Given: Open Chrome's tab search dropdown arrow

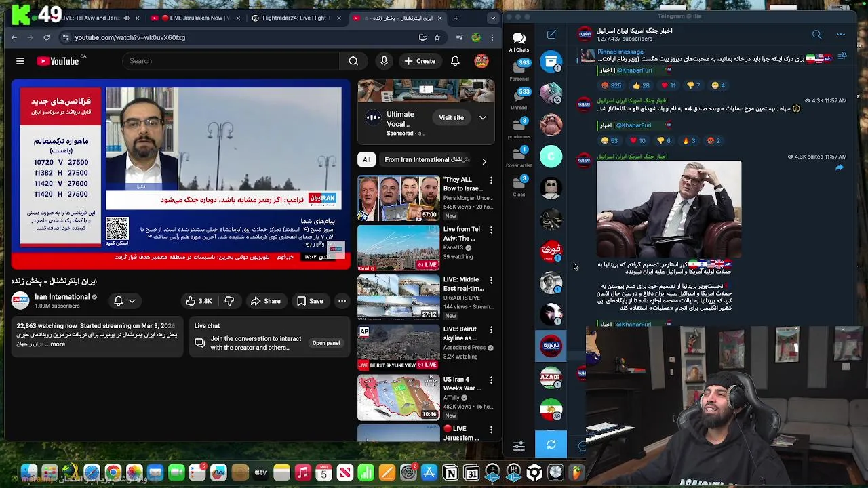Looking at the screenshot, I should [493, 18].
